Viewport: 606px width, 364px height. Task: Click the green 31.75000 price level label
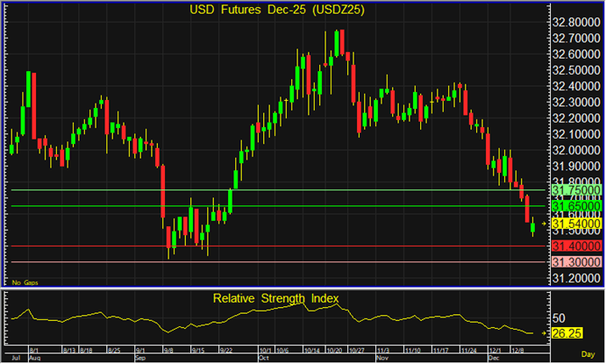coord(574,190)
